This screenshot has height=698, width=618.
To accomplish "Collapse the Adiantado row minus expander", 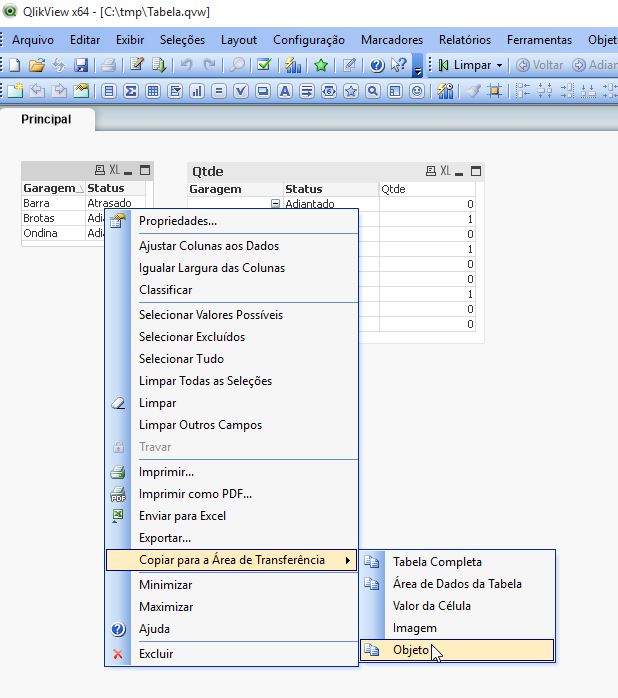I will click(x=276, y=203).
